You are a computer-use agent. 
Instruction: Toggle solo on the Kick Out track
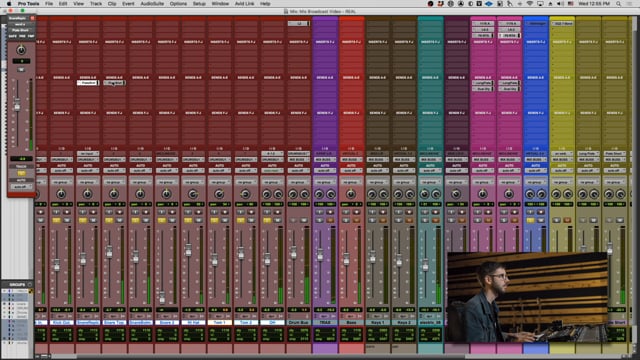coord(56,220)
